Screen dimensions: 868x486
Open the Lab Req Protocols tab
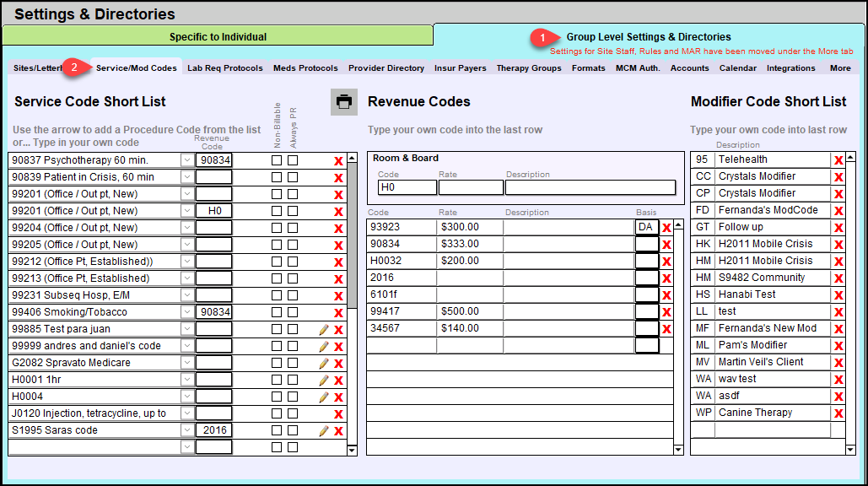coord(225,68)
